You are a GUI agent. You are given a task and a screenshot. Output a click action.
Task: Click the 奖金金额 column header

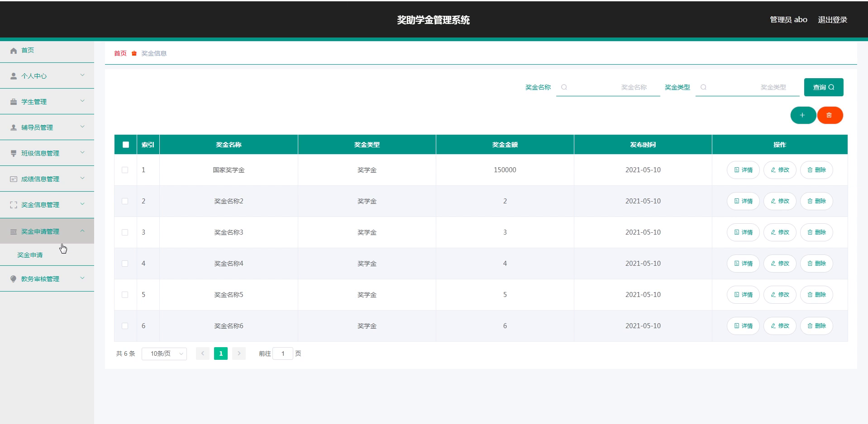[505, 145]
